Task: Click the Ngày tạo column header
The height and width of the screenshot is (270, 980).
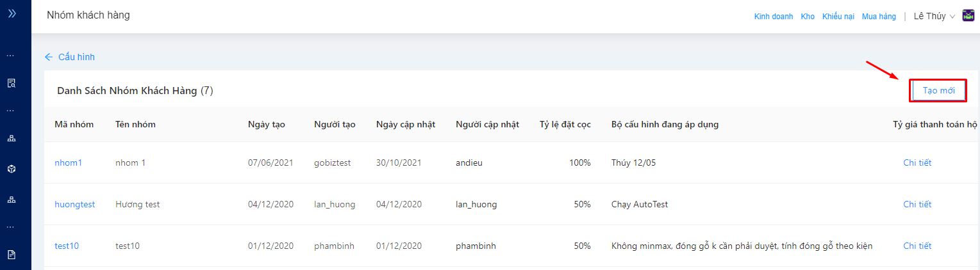Action: tap(266, 124)
